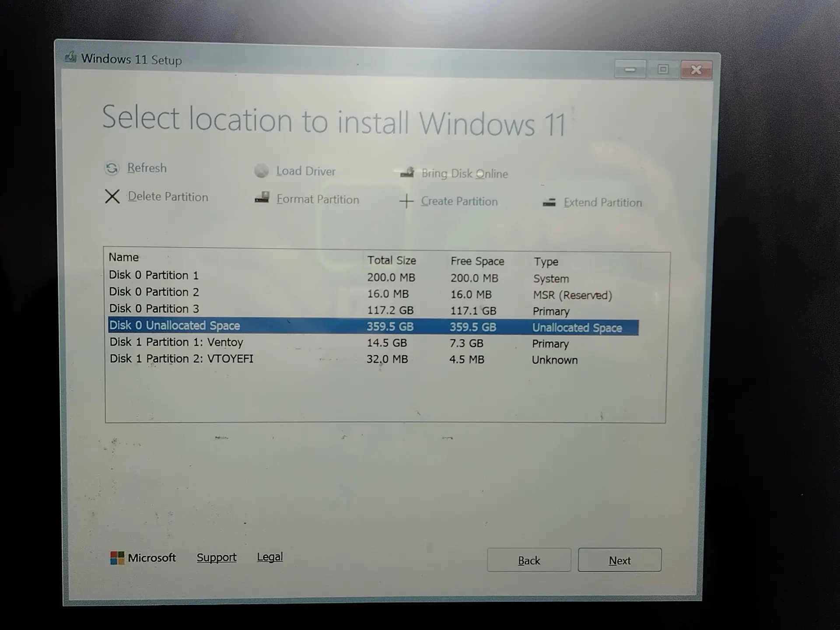Choose Bring Disk Online label
840x630 pixels.
(x=465, y=174)
